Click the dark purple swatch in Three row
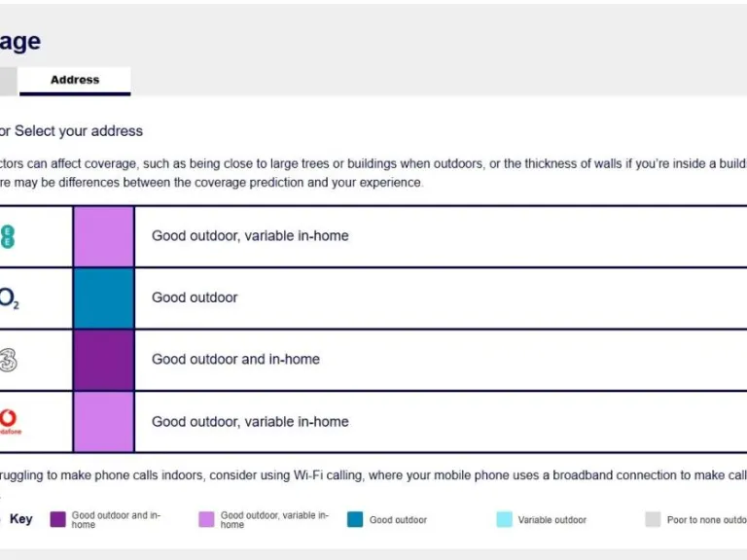747x560 pixels. tap(103, 360)
